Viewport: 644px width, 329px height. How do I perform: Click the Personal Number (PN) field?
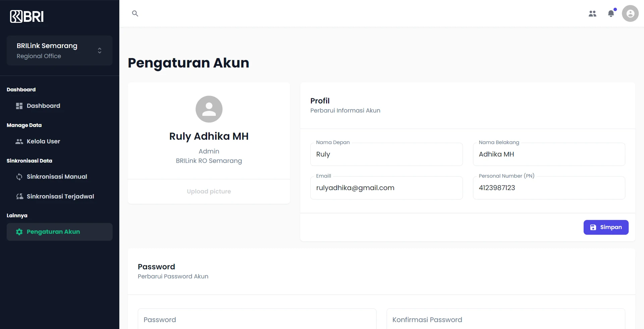pyautogui.click(x=549, y=188)
